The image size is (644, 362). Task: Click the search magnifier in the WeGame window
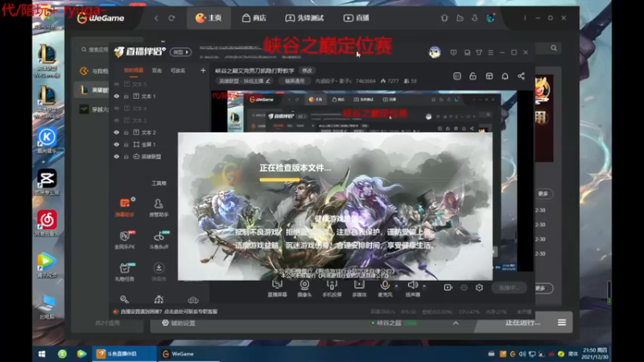(554, 48)
